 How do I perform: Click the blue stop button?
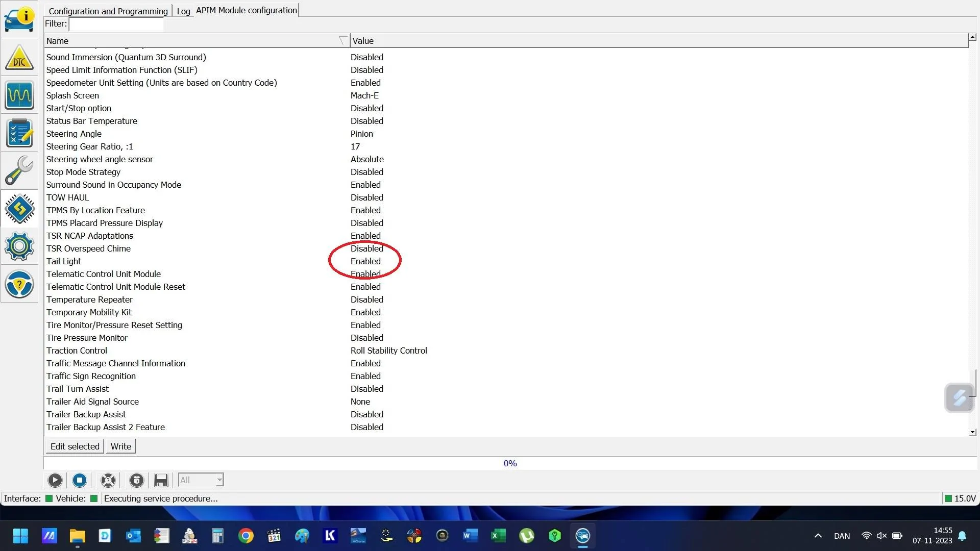80,480
